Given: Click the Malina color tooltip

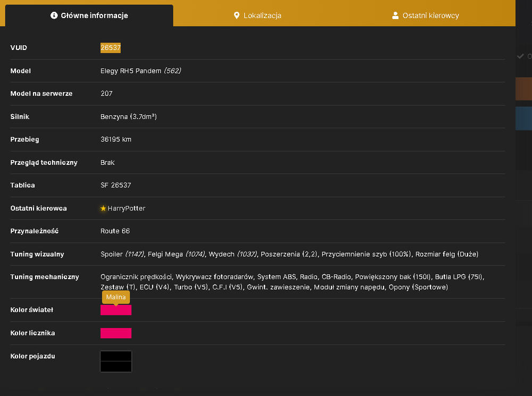Looking at the screenshot, I should 115,297.
